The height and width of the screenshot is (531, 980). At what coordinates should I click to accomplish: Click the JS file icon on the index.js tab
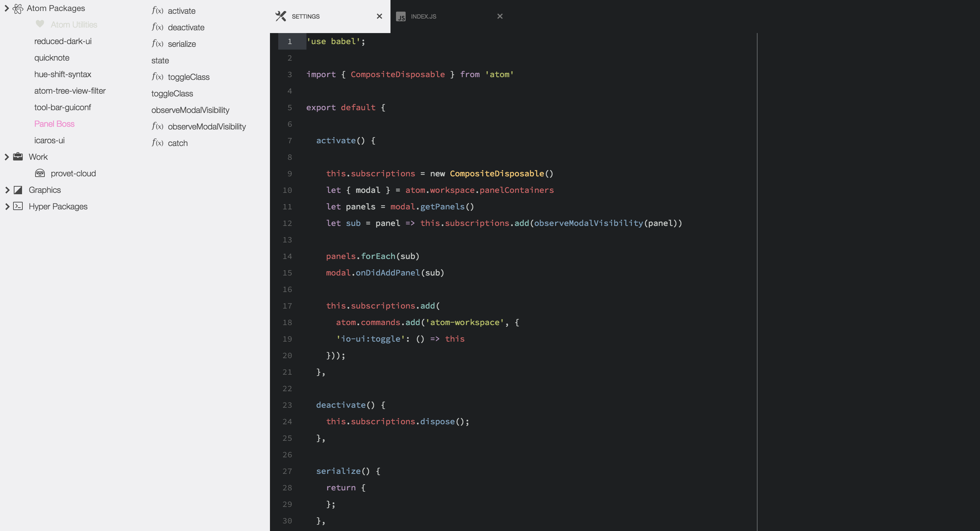400,17
